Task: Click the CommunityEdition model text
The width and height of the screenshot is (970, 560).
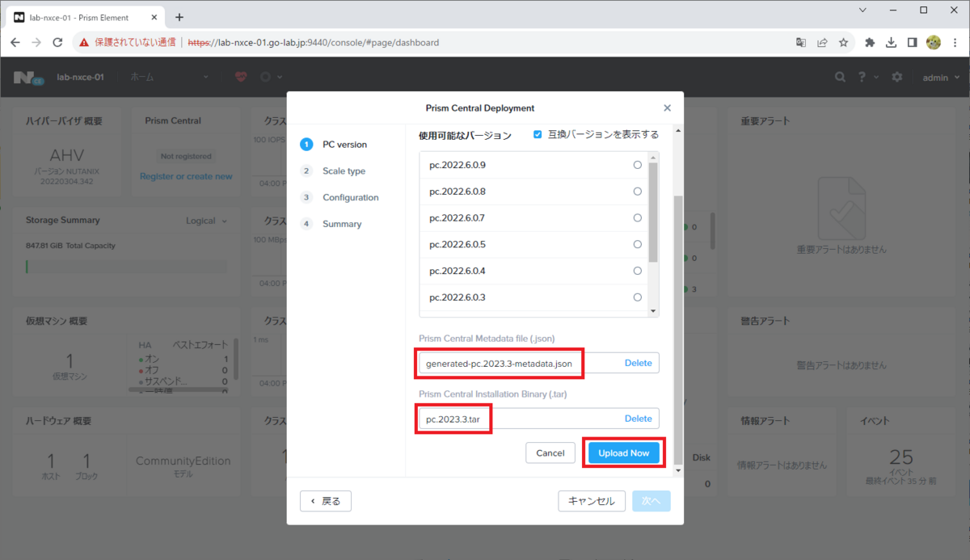Action: click(x=183, y=461)
